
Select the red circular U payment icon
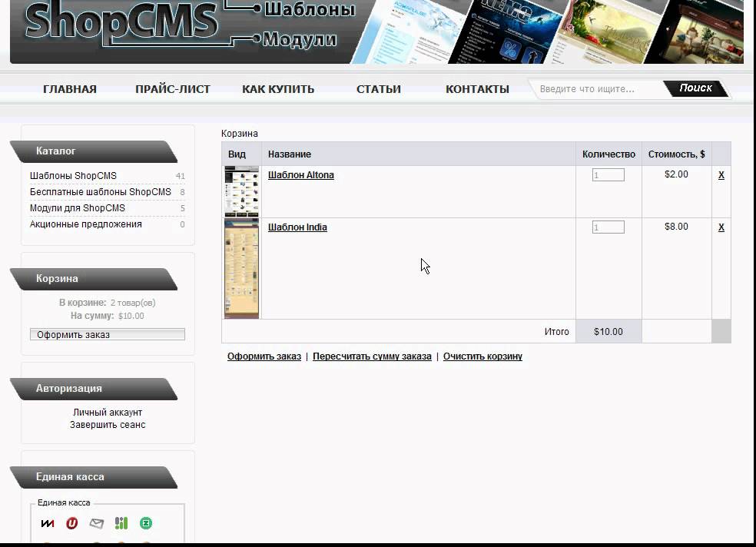(x=72, y=523)
